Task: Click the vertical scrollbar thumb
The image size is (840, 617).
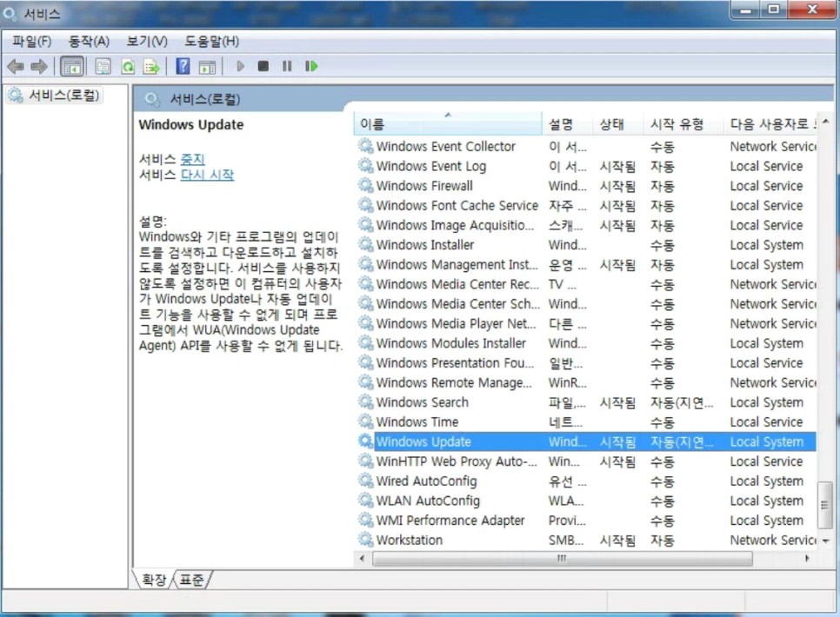Action: click(x=825, y=505)
